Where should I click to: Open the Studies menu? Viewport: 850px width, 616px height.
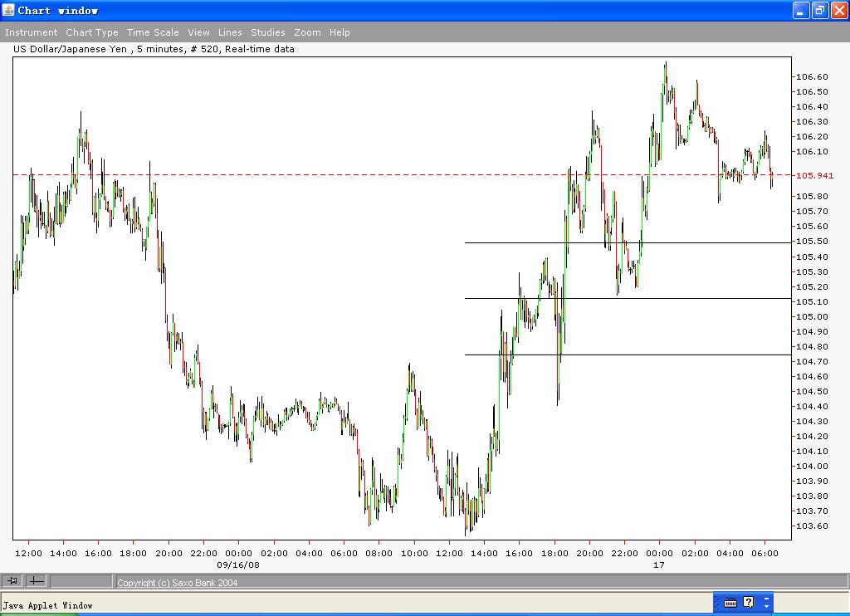[268, 32]
